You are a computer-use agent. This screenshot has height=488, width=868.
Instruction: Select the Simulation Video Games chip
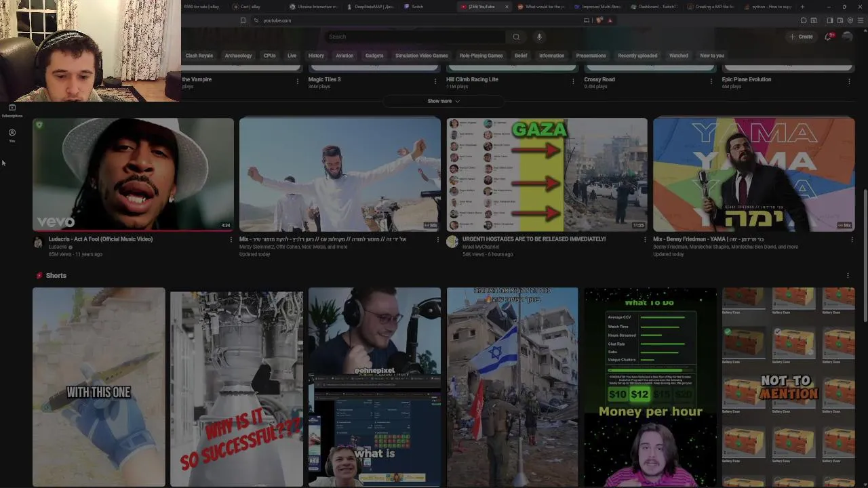click(x=421, y=56)
